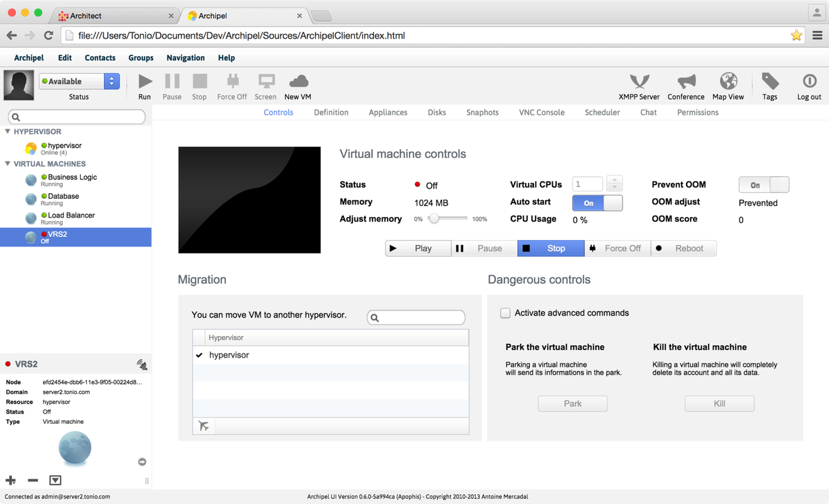The width and height of the screenshot is (829, 504).
Task: Collapse the VIRTUAL MACHINES group triangle
Action: 8,164
